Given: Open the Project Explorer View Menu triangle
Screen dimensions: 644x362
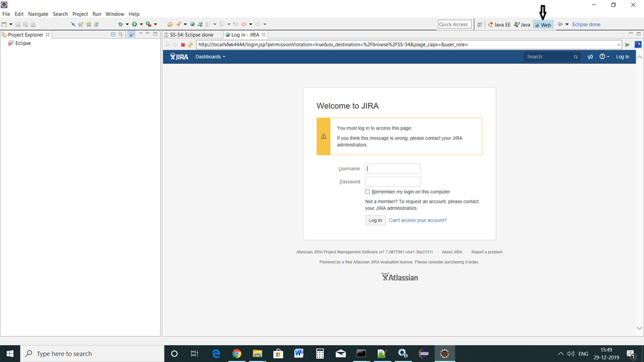Looking at the screenshot, I should point(141,33).
